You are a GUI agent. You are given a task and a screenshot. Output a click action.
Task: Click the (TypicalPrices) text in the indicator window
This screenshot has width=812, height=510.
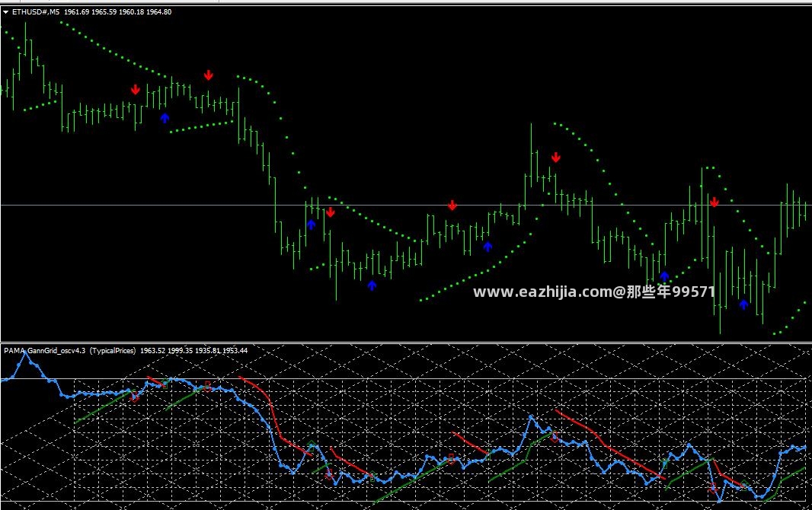click(x=113, y=351)
